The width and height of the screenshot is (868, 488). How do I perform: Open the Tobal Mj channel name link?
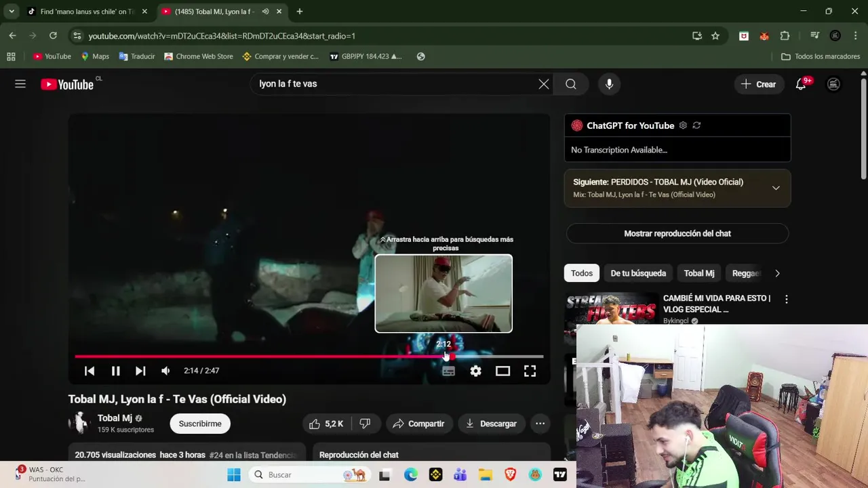click(x=115, y=418)
